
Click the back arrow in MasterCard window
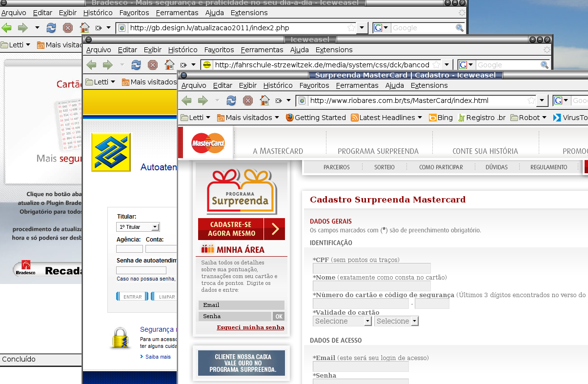click(186, 101)
